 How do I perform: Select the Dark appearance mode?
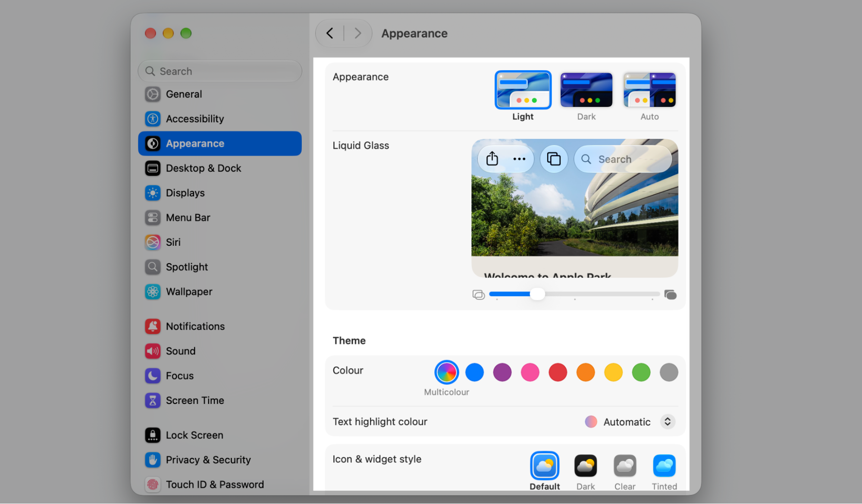coord(586,96)
